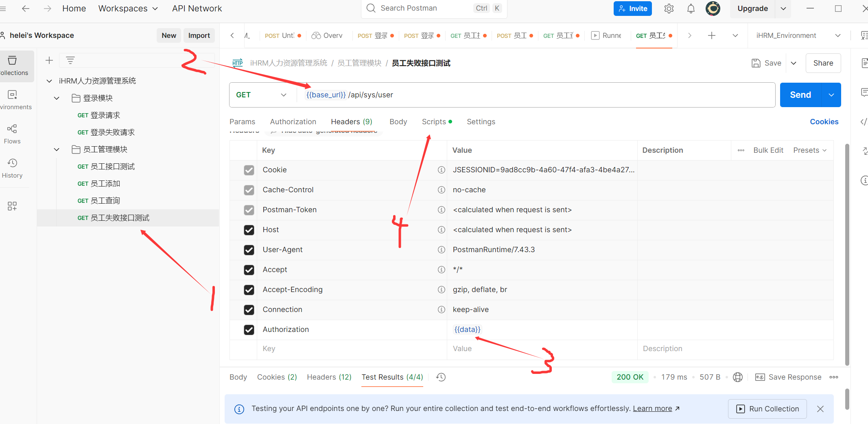Click the Invite button
The height and width of the screenshot is (424, 868).
tap(633, 9)
